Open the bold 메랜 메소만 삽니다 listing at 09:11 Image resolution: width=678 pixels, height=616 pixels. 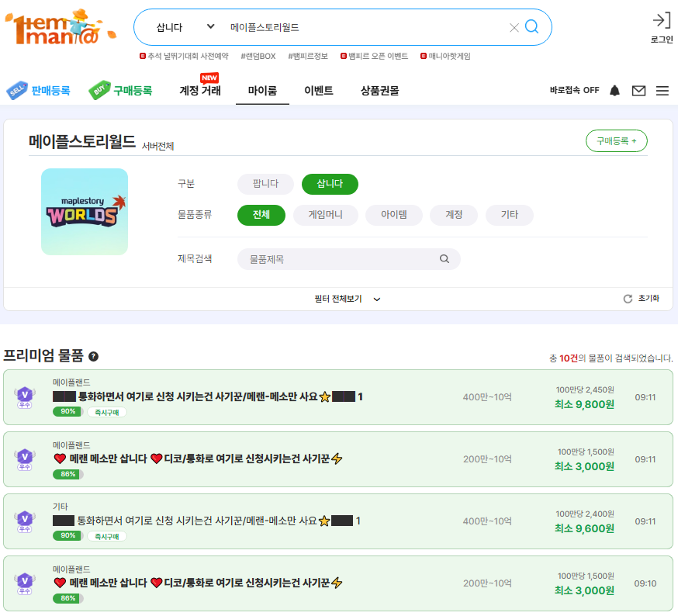tap(338, 459)
